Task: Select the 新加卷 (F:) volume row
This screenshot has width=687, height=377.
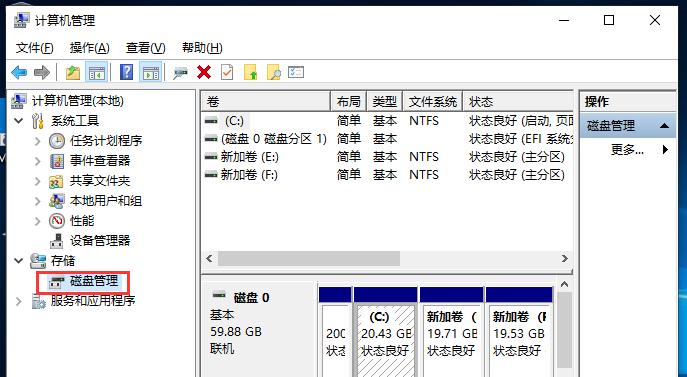Action: tap(387, 174)
